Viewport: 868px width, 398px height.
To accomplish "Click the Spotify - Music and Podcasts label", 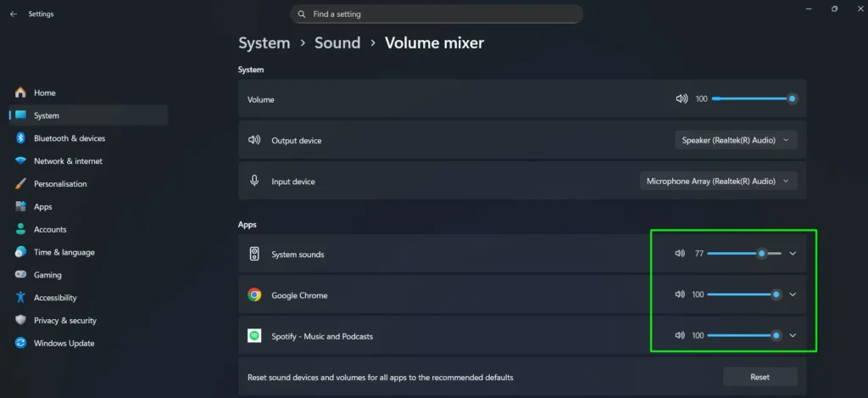I will (x=321, y=336).
